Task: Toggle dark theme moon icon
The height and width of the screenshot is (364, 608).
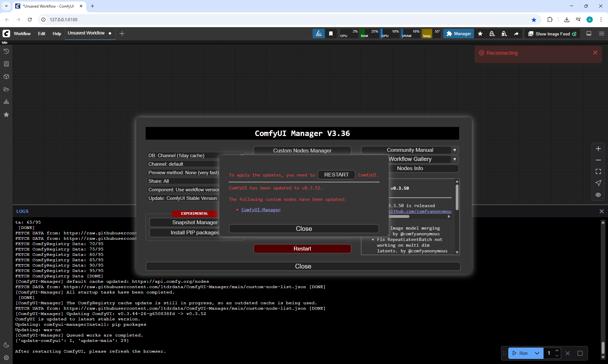Action: (x=6, y=345)
